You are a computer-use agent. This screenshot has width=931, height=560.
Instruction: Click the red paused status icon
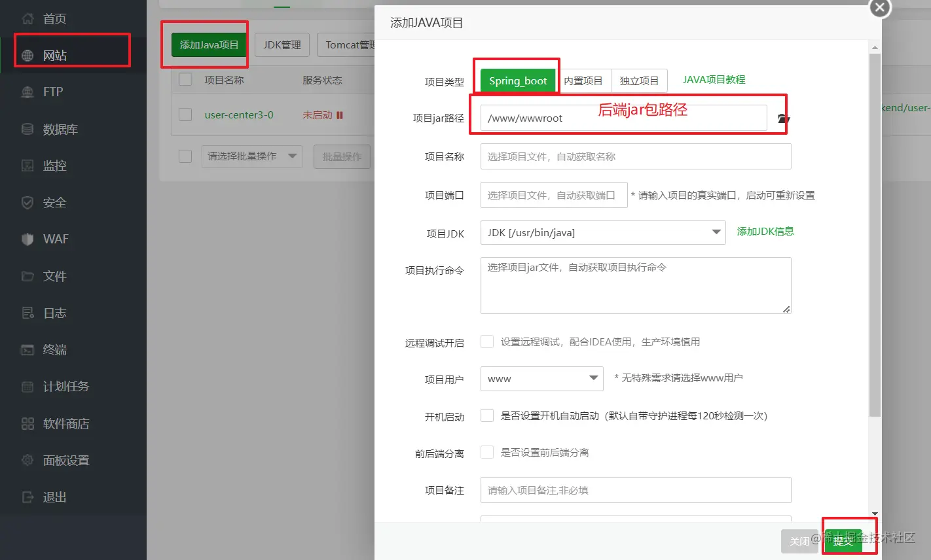(x=340, y=115)
